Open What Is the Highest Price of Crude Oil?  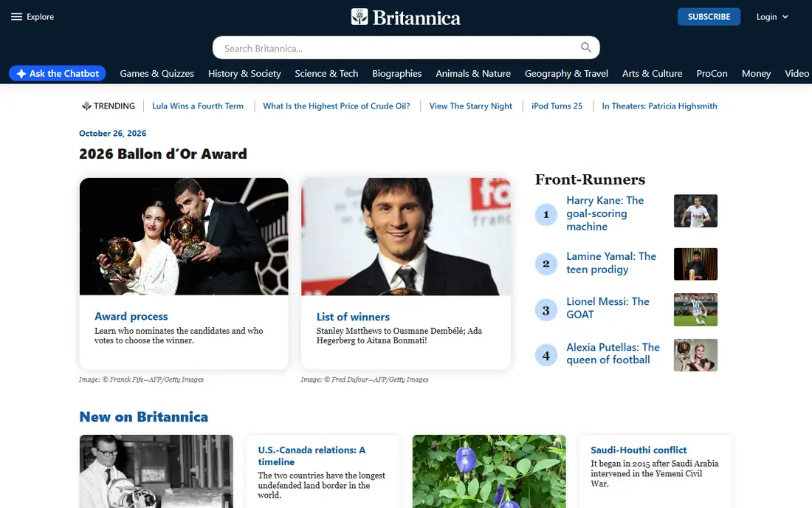[336, 106]
